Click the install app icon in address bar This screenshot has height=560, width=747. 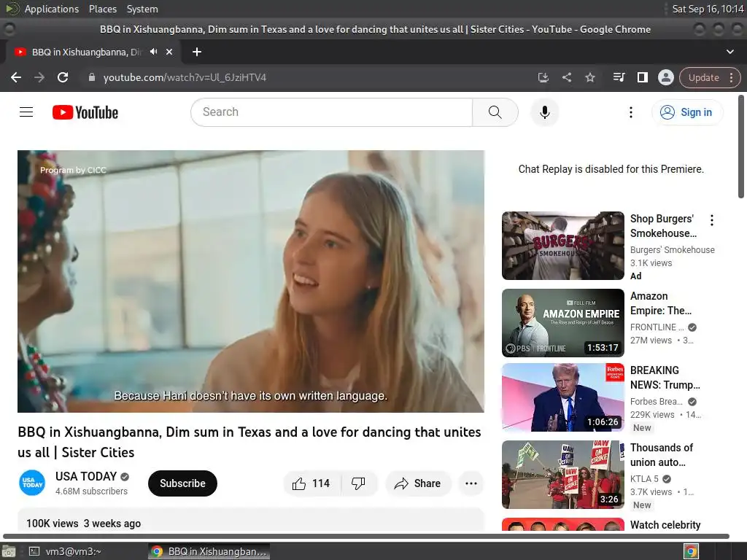pos(543,77)
